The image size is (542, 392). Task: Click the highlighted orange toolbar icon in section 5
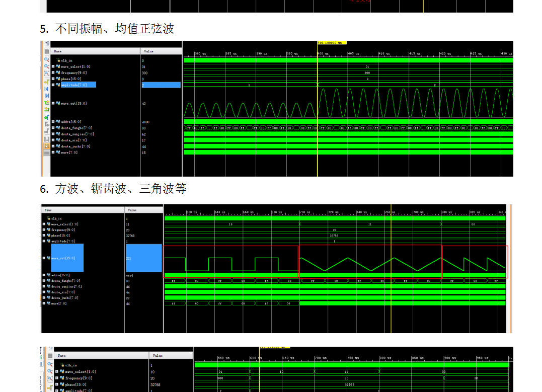(x=46, y=146)
